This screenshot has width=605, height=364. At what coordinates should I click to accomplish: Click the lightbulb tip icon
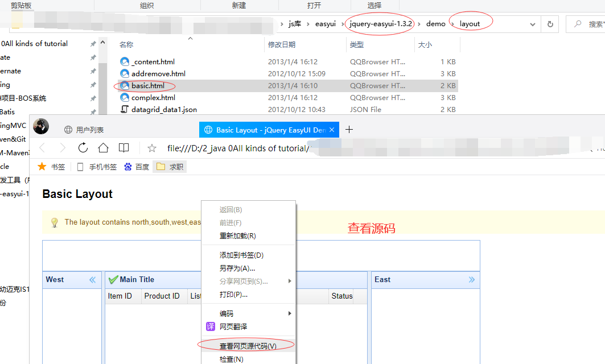pyautogui.click(x=55, y=222)
